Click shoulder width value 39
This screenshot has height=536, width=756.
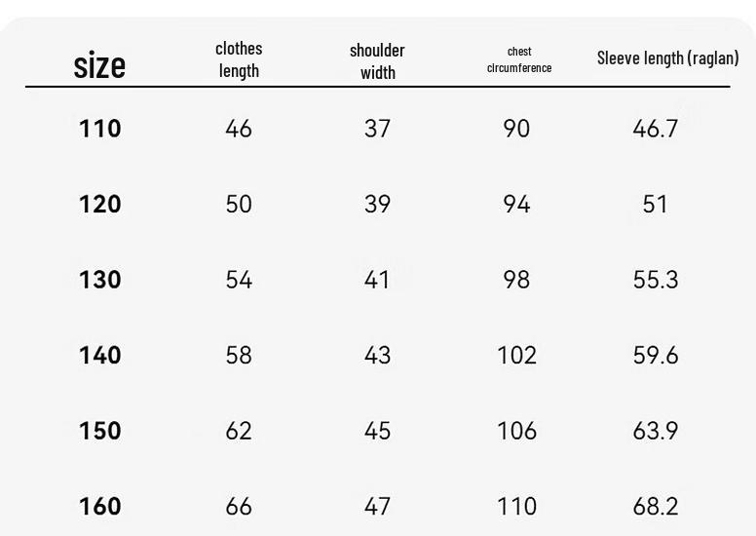pyautogui.click(x=377, y=204)
